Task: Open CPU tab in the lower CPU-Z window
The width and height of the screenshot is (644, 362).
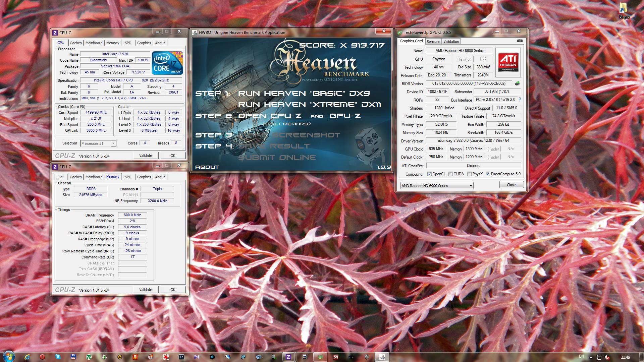Action: [x=61, y=177]
